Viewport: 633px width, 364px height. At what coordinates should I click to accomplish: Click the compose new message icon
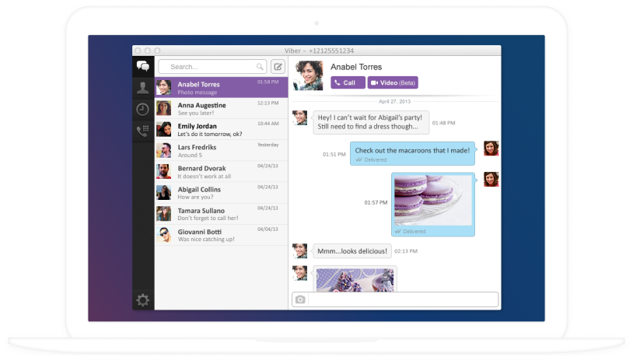pyautogui.click(x=278, y=67)
